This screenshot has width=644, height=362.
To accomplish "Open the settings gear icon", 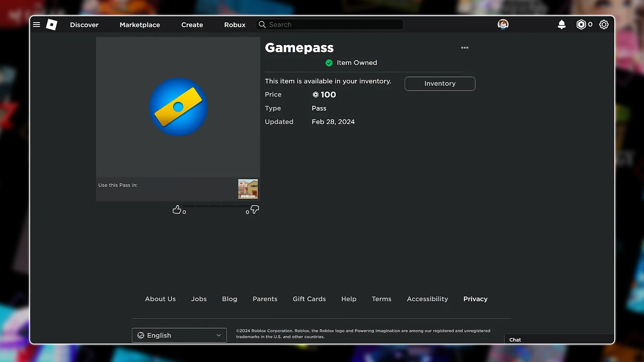I will (x=604, y=25).
